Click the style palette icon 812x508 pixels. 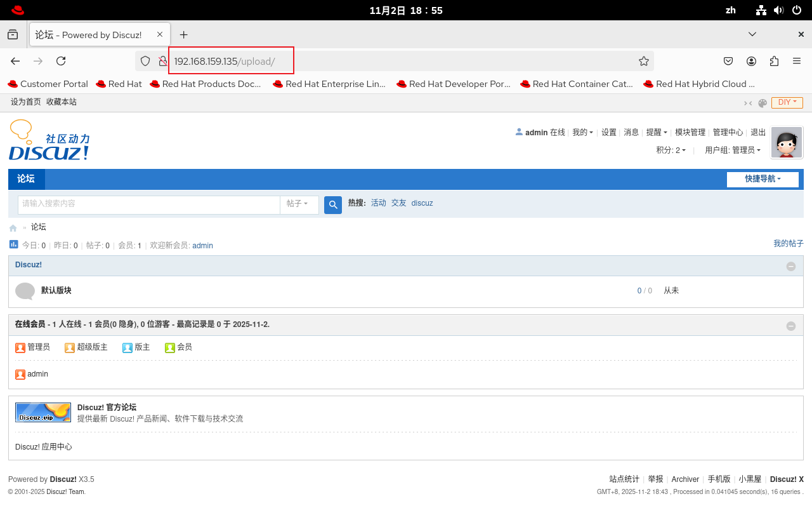coord(763,103)
